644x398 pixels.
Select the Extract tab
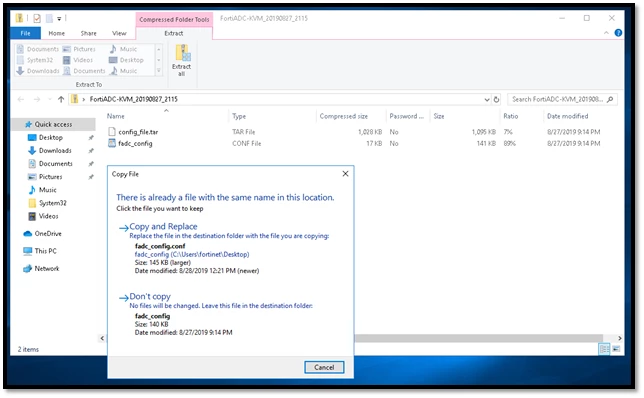(x=174, y=33)
